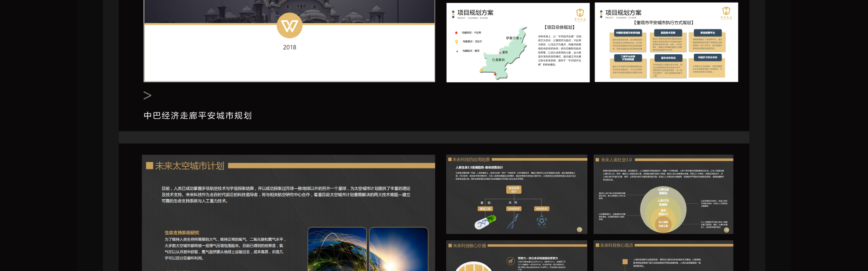
Task: Click the round badge on 人类社会3.0 slide corner
Action: click(726, 230)
